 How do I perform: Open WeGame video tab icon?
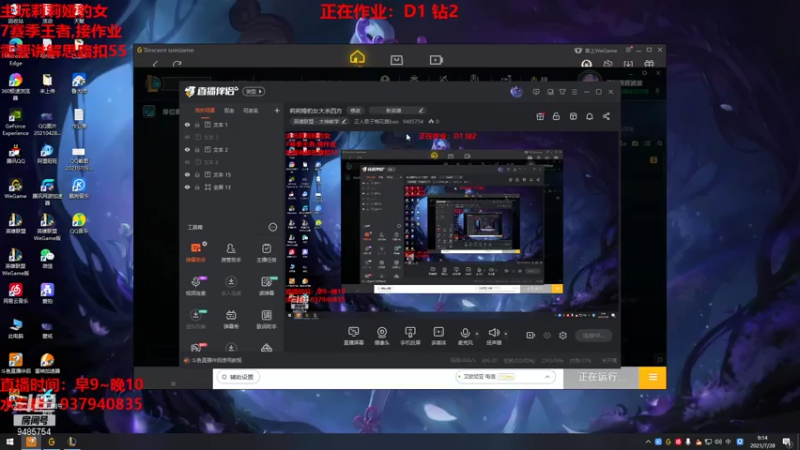coord(436,60)
